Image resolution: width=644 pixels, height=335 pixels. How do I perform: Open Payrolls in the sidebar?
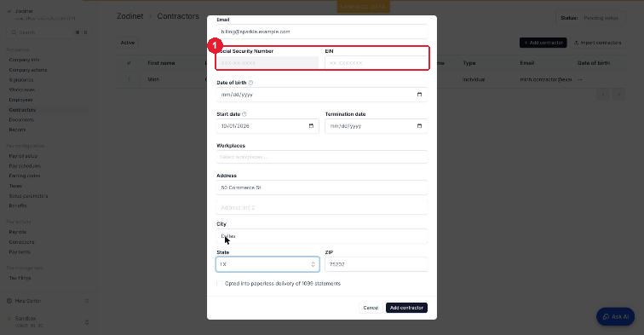tap(18, 232)
